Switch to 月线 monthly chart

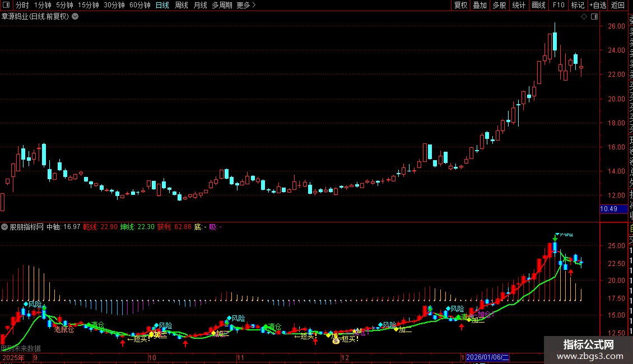click(x=200, y=5)
